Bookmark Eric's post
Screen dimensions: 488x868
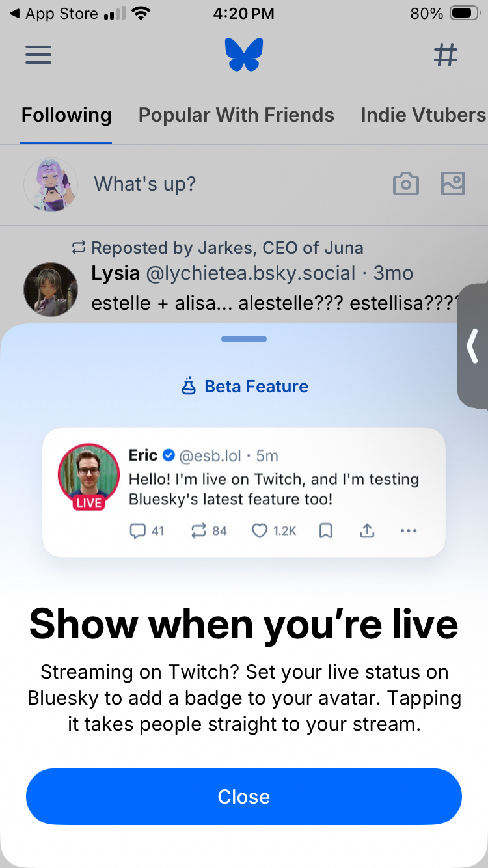pos(326,531)
